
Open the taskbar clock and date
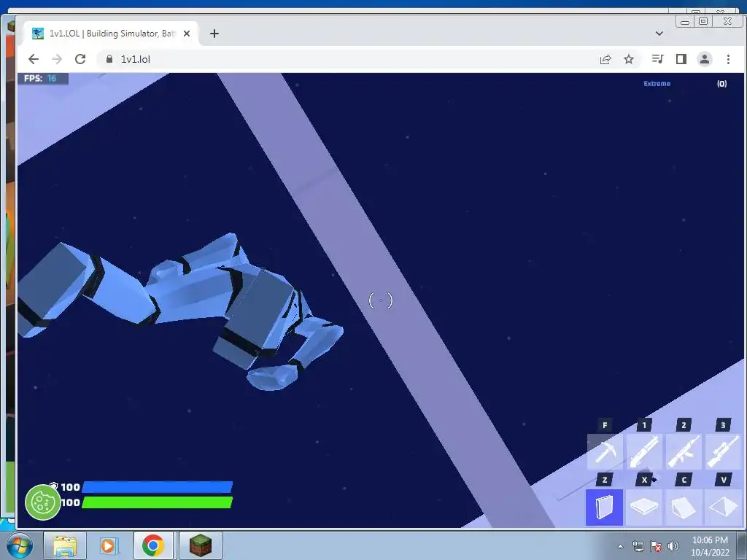pyautogui.click(x=710, y=546)
